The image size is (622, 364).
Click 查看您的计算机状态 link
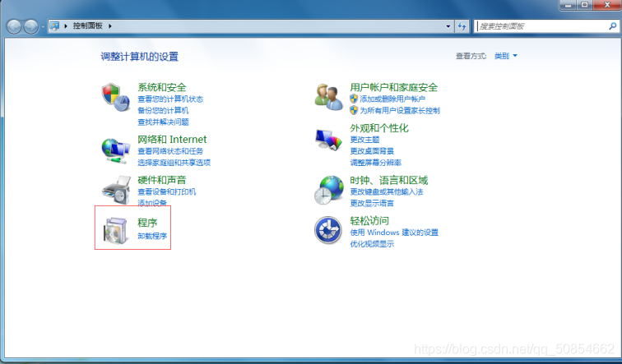click(170, 99)
